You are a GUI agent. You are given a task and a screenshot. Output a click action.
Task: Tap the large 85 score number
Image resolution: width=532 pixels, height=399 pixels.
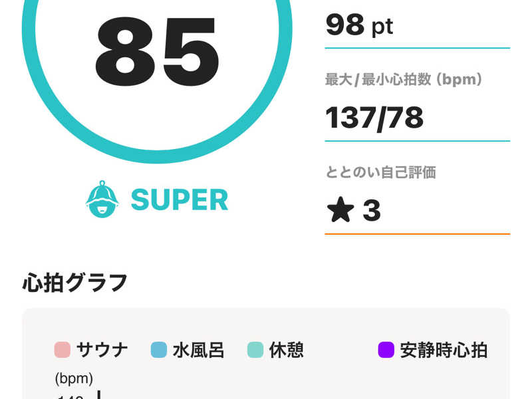click(157, 52)
